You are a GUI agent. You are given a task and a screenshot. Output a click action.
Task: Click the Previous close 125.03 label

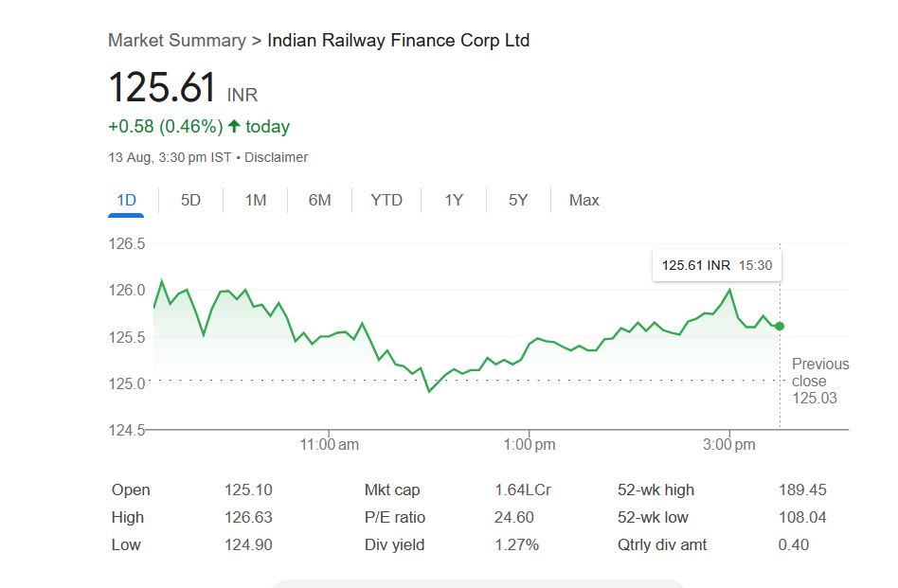(819, 381)
